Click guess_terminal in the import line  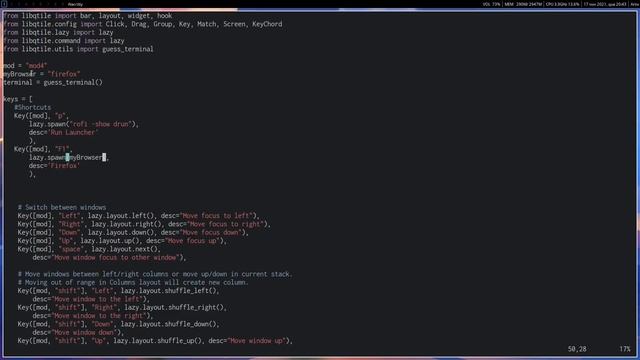(128, 49)
